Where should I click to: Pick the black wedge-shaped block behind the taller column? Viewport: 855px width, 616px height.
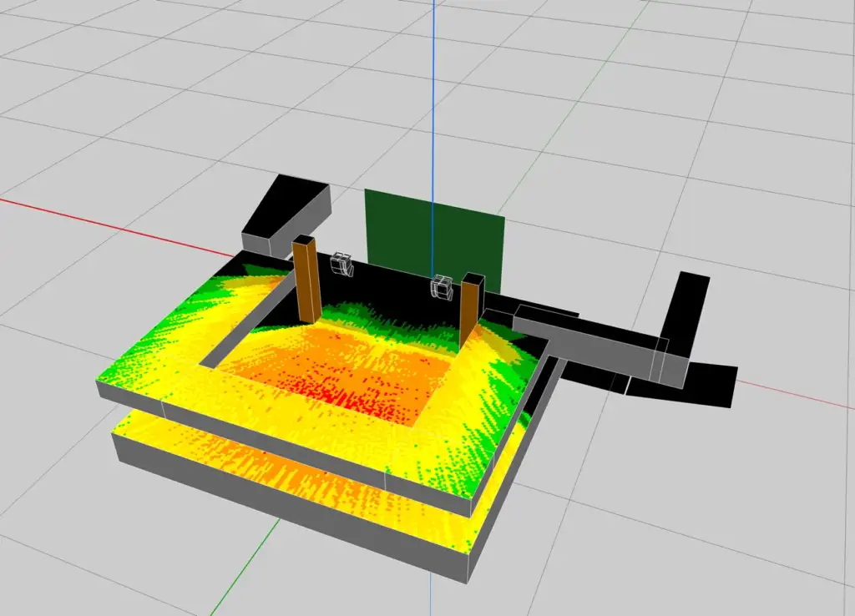[286, 215]
